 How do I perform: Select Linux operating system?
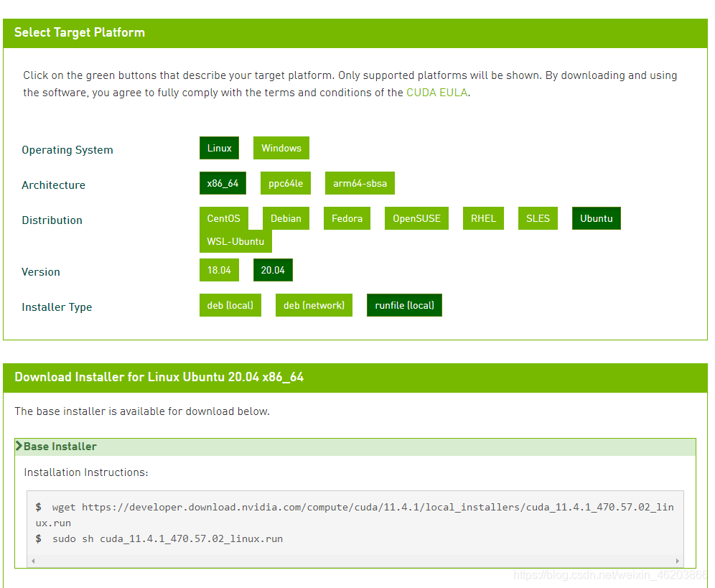[219, 148]
